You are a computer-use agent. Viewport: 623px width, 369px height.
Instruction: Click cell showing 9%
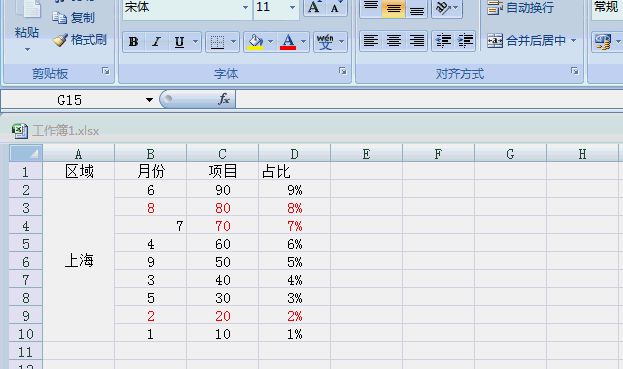pyautogui.click(x=294, y=190)
